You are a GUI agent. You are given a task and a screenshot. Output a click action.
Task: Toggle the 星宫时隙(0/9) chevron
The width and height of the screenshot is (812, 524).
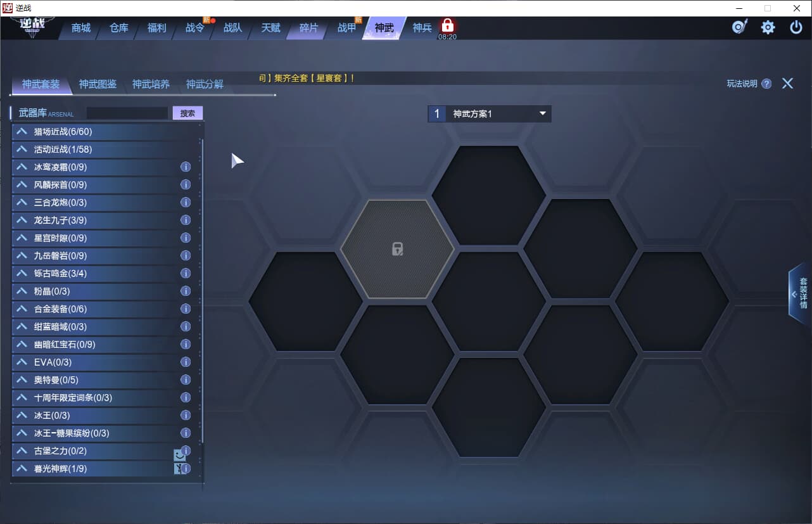point(22,238)
